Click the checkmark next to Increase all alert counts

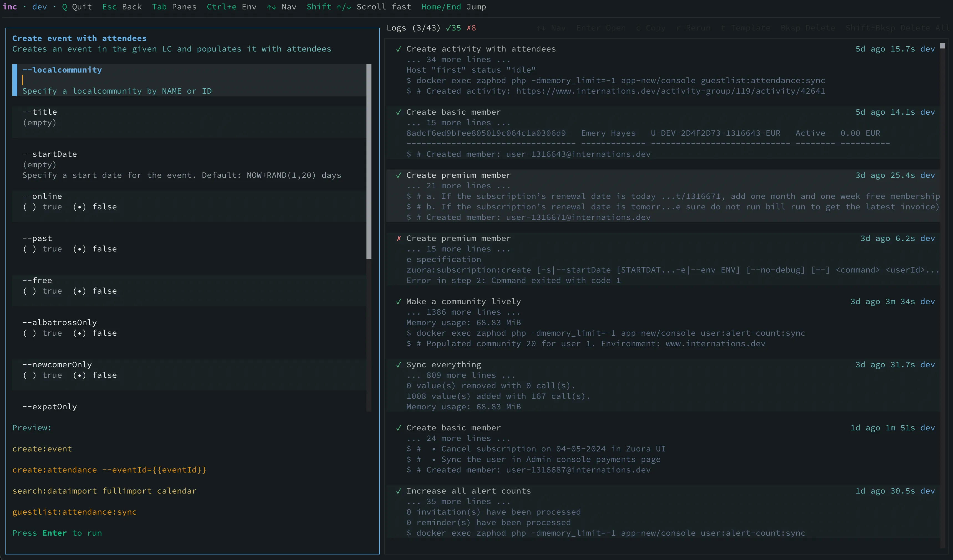point(399,491)
